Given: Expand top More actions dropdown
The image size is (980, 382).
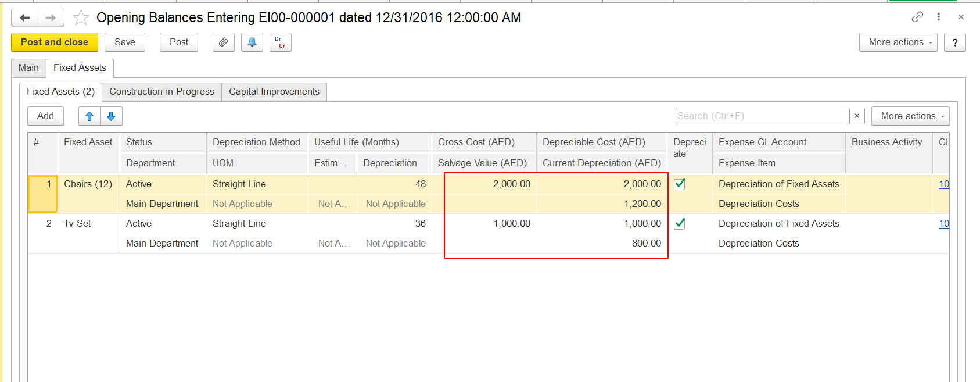Looking at the screenshot, I should coord(898,42).
